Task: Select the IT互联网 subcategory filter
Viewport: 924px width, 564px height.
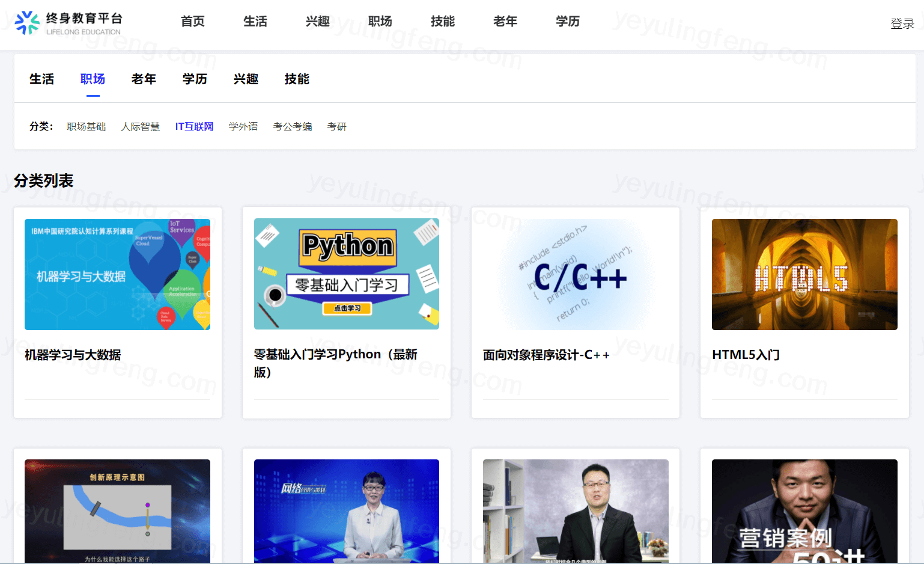Action: point(194,126)
